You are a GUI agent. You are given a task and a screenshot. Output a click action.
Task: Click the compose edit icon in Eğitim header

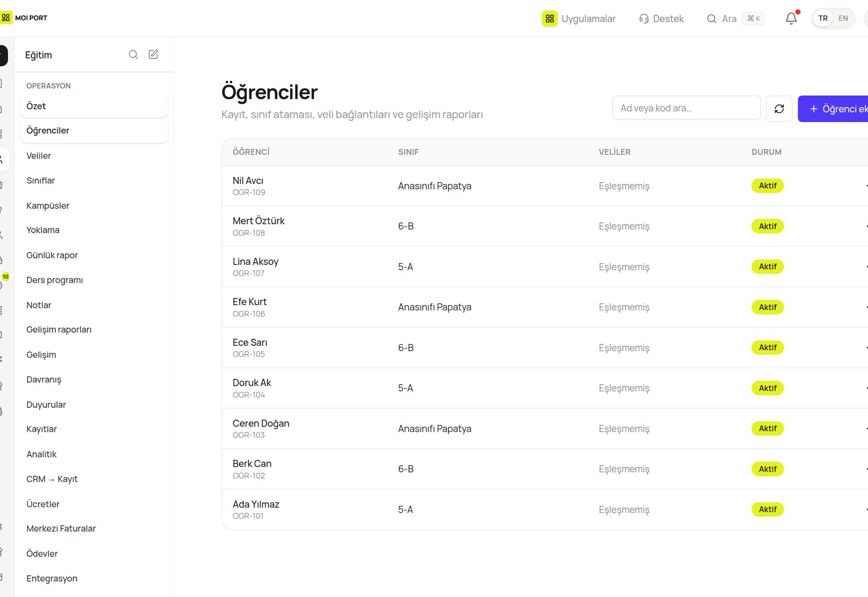click(154, 54)
